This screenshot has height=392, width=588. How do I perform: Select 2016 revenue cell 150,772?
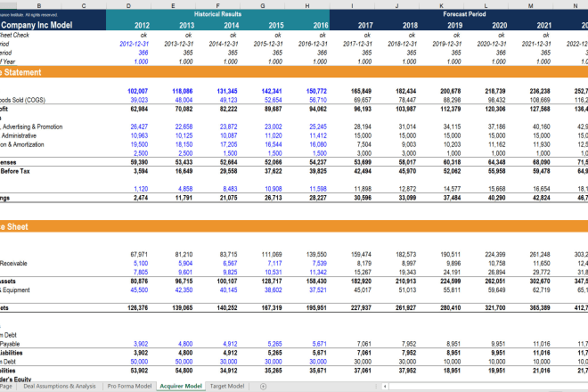316,91
